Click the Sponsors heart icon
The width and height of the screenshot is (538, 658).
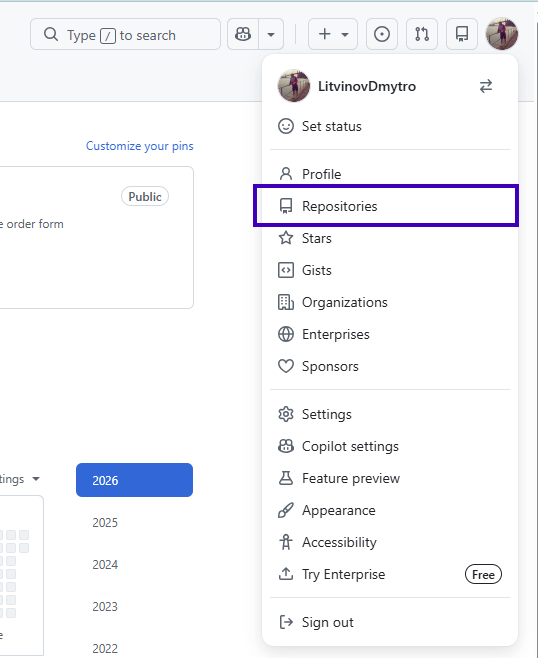pos(286,366)
